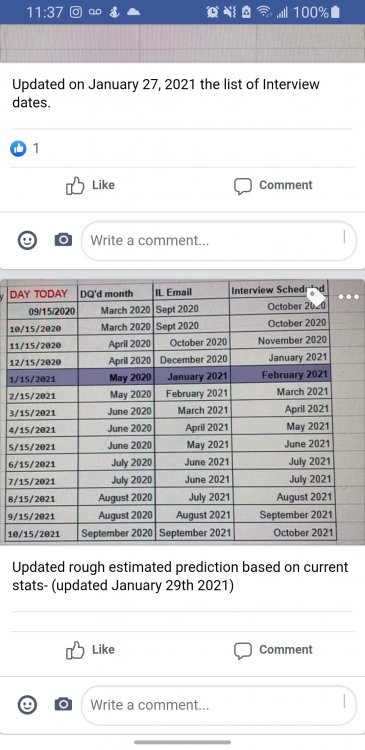
Task: Tap camera icon beside first comment field
Action: 63,240
